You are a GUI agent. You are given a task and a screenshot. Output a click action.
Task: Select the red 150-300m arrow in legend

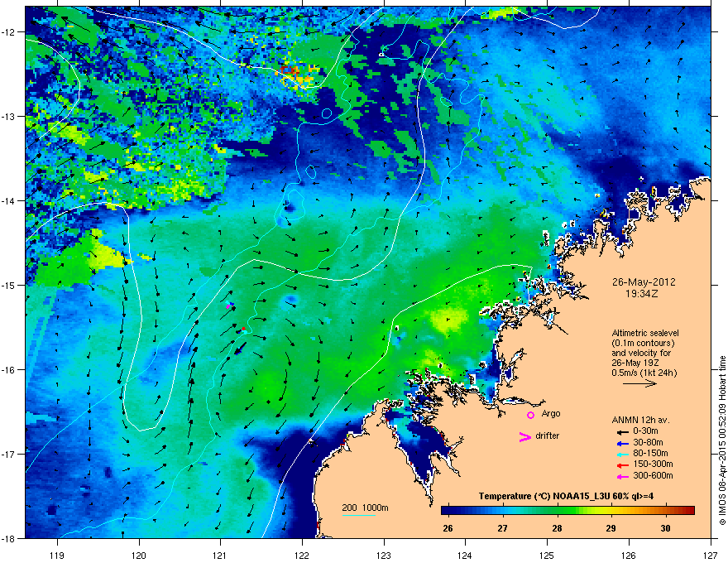621,465
